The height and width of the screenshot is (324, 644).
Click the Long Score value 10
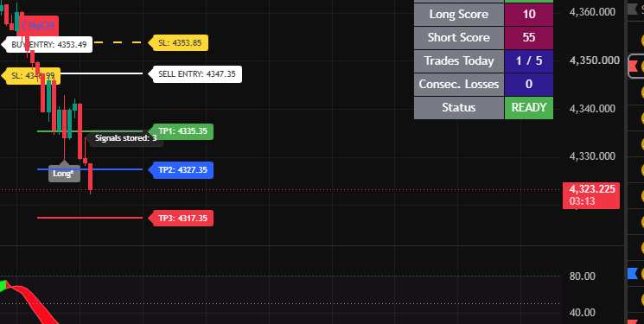pos(528,15)
